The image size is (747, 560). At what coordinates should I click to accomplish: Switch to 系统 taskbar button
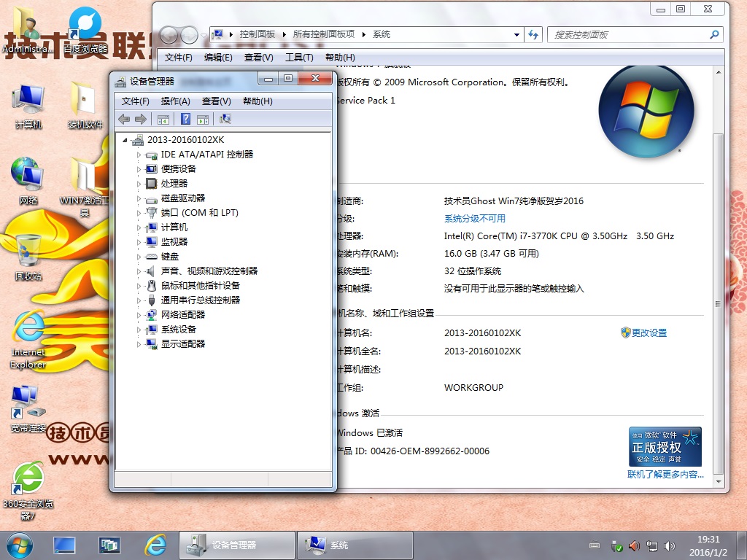click(355, 545)
